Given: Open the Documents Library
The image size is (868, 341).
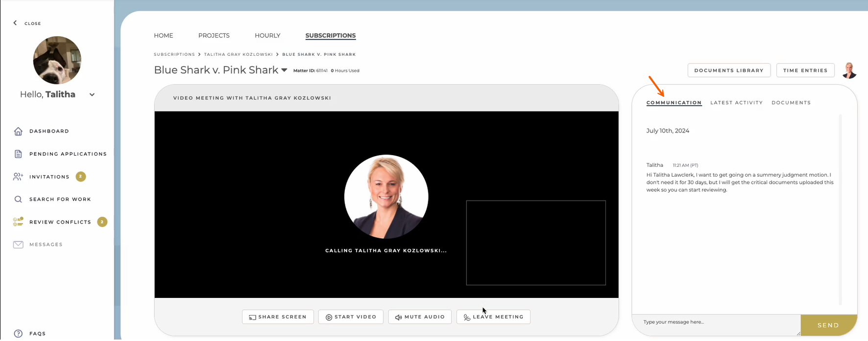Looking at the screenshot, I should 729,70.
